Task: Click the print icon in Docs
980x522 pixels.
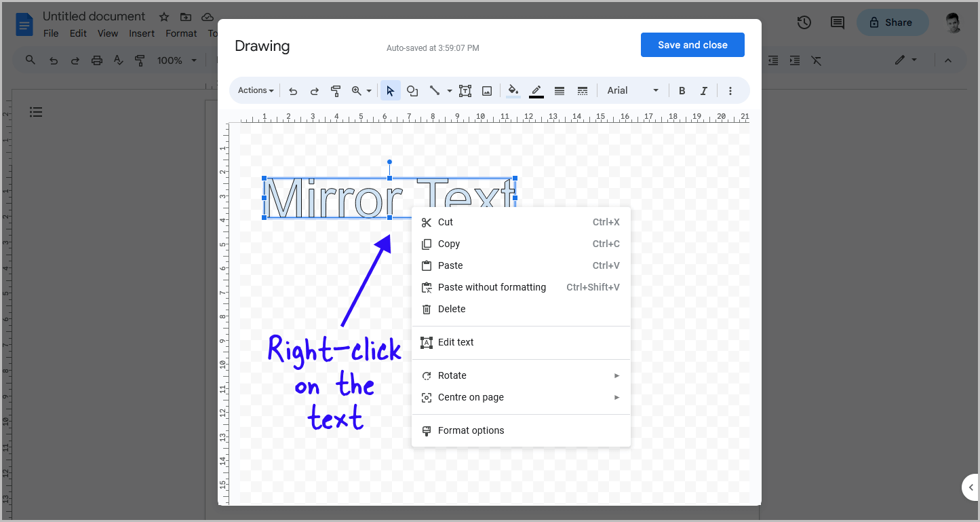Action: [x=97, y=60]
